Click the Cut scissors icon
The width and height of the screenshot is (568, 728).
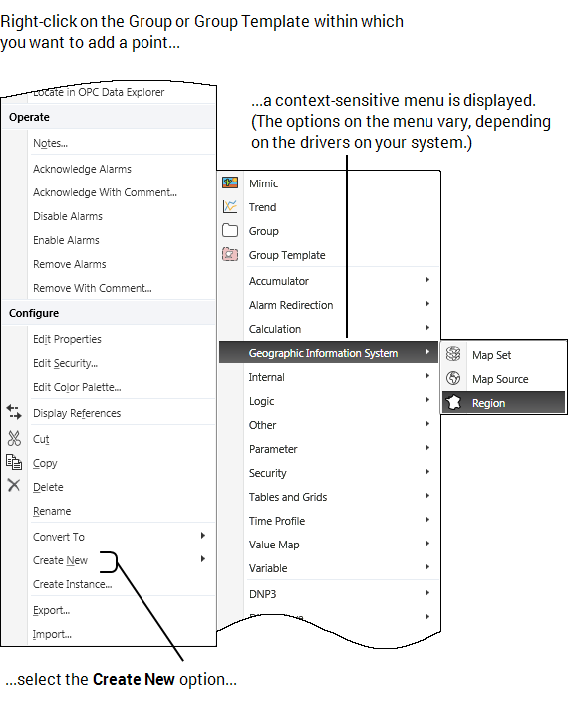coord(14,438)
